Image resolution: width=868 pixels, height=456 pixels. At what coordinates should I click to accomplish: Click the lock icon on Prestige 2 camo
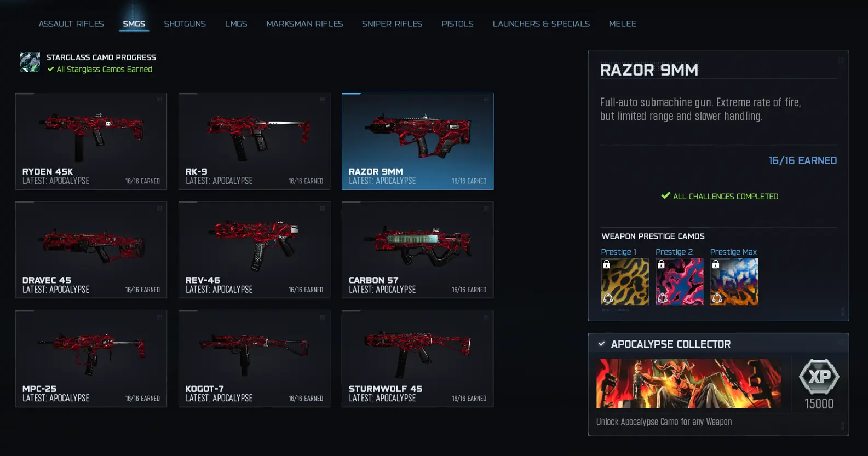pos(661,264)
